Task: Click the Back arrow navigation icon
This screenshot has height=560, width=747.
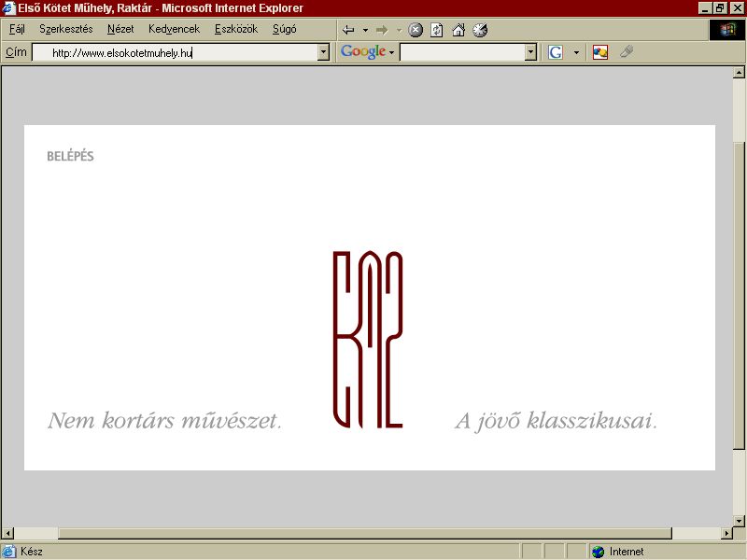Action: coord(348,30)
